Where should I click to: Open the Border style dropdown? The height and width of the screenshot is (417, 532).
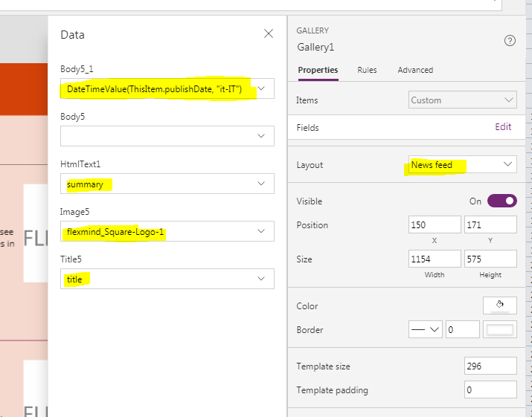[425, 329]
